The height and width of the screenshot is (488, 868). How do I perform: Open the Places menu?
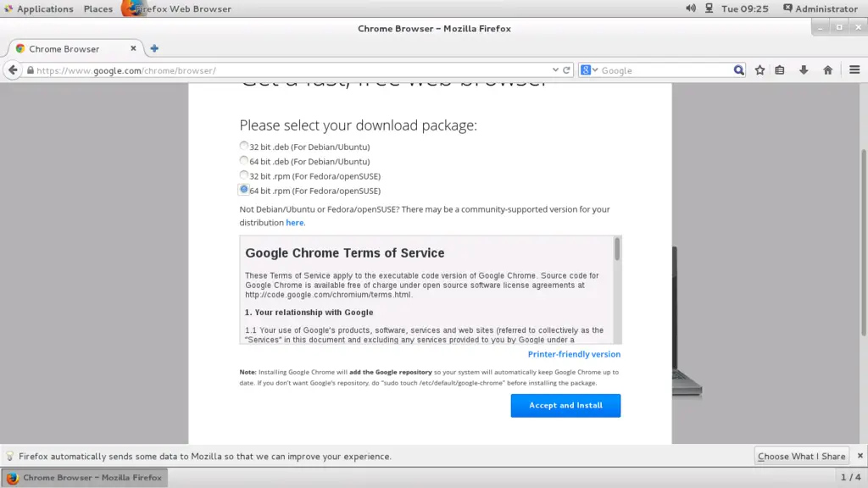tap(98, 8)
